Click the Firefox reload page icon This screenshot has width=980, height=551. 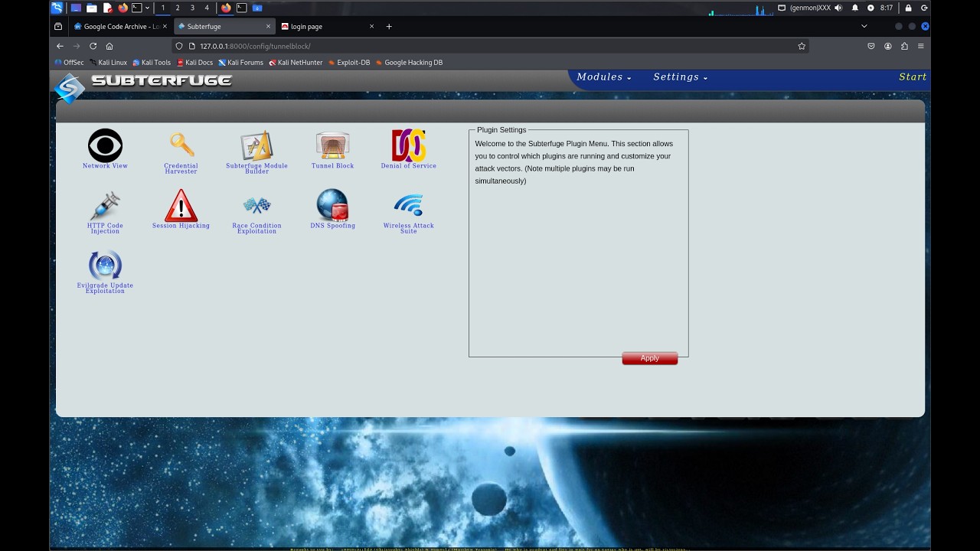[93, 46]
